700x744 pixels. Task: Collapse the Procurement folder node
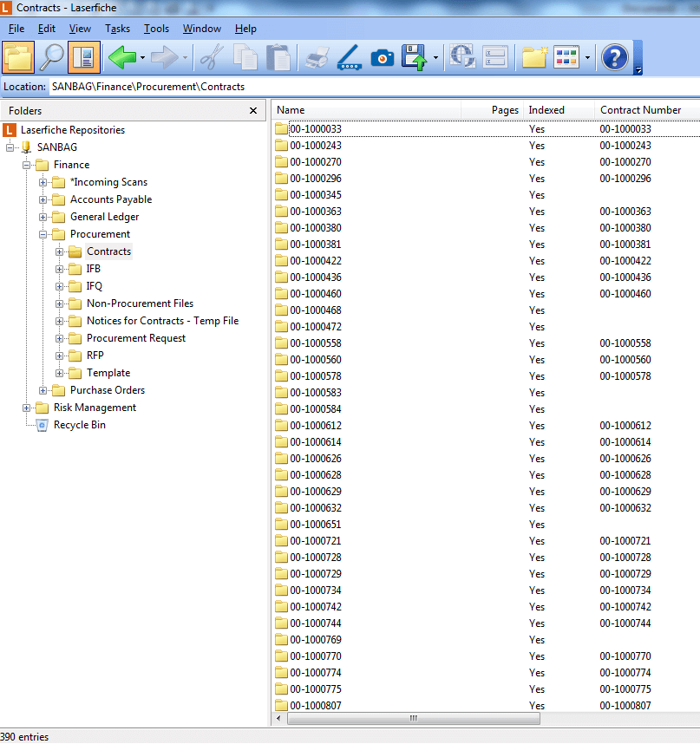[43, 234]
